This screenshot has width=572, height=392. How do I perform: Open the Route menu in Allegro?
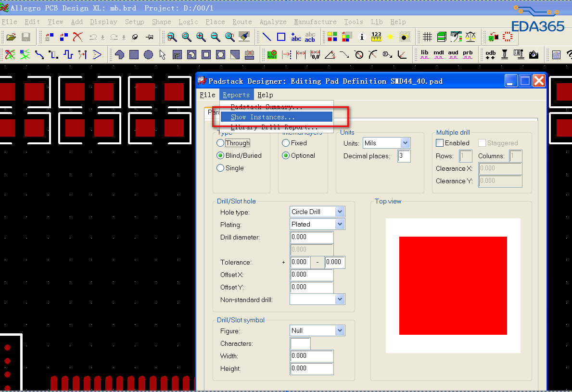coord(242,22)
